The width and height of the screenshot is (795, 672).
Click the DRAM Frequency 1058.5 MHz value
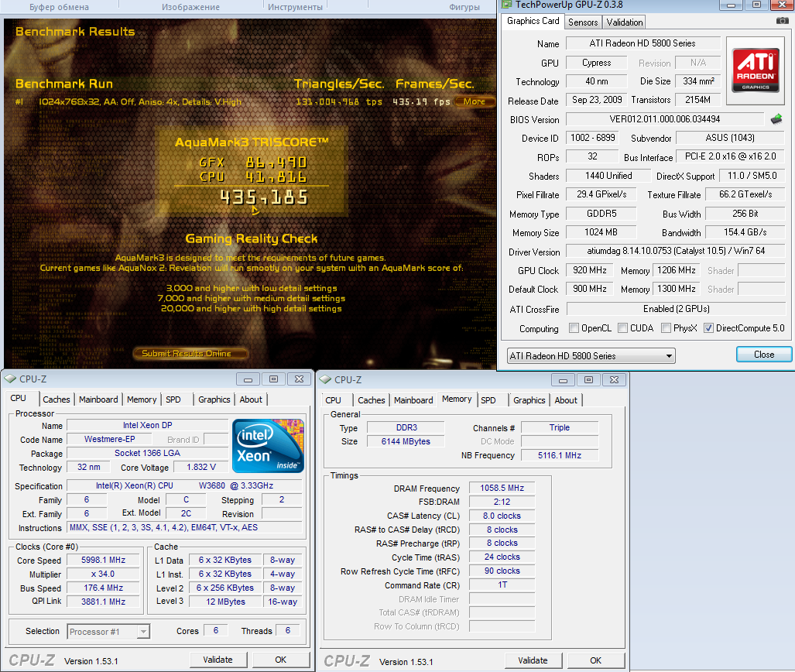(x=502, y=488)
